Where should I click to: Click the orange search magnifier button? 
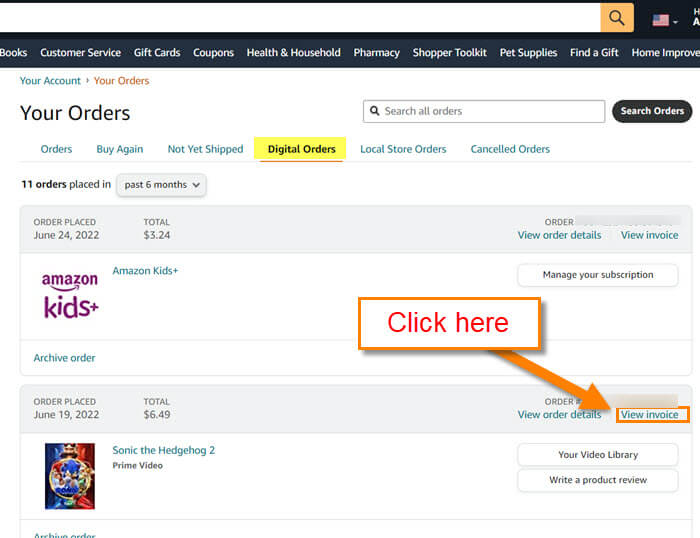pos(617,18)
